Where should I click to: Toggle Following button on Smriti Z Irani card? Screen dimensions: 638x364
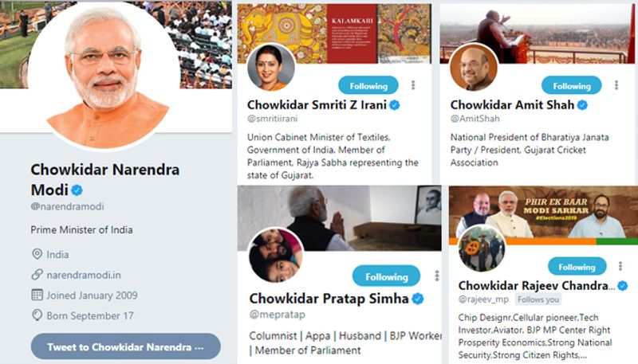click(x=368, y=85)
